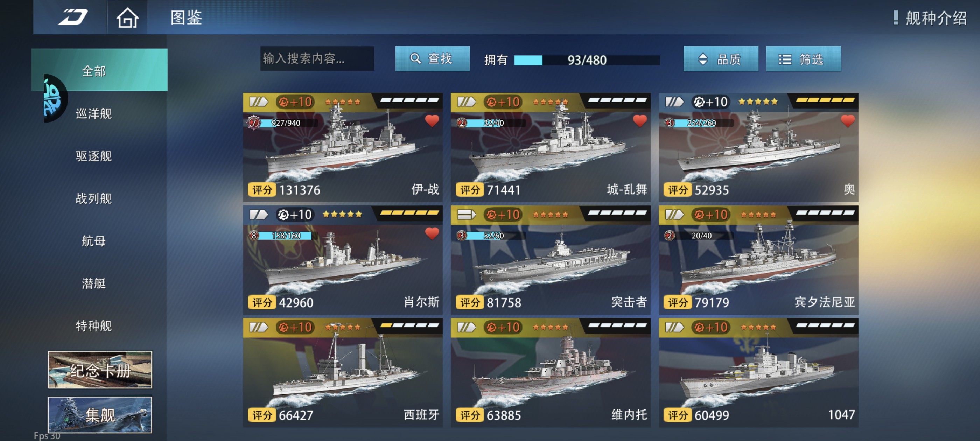Image resolution: width=980 pixels, height=441 pixels.
Task: Toggle favorite heart on 伊-战 card
Action: click(432, 121)
